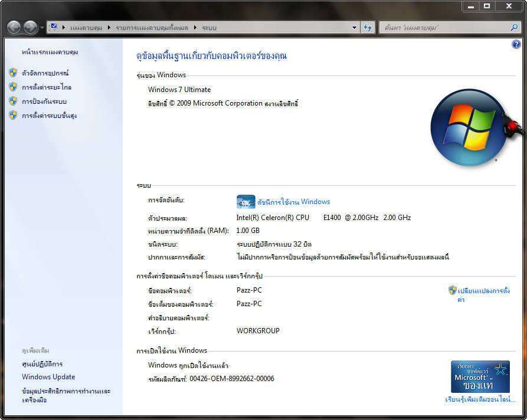Click the shield icon beside การตั้งค่าระบบขั้นสูง
This screenshot has width=527, height=420.
point(13,115)
